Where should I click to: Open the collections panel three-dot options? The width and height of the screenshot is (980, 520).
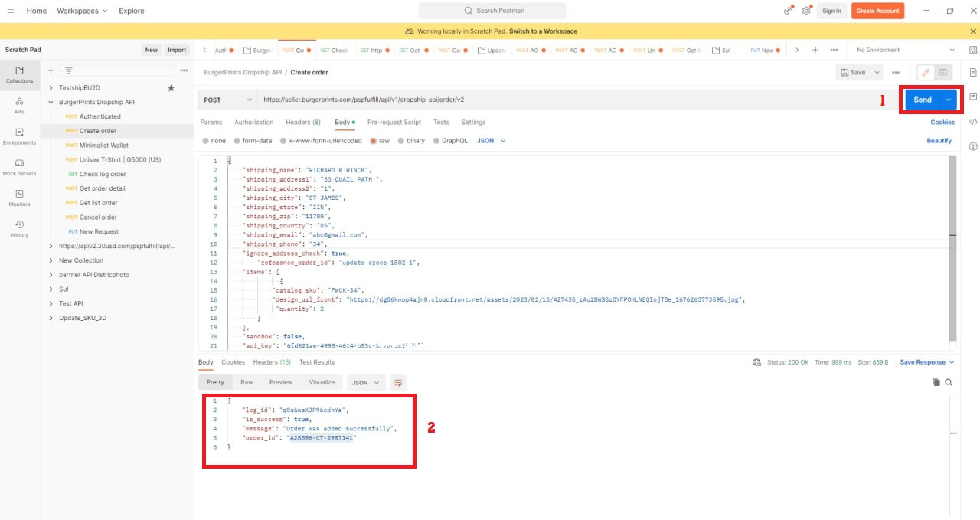(184, 70)
